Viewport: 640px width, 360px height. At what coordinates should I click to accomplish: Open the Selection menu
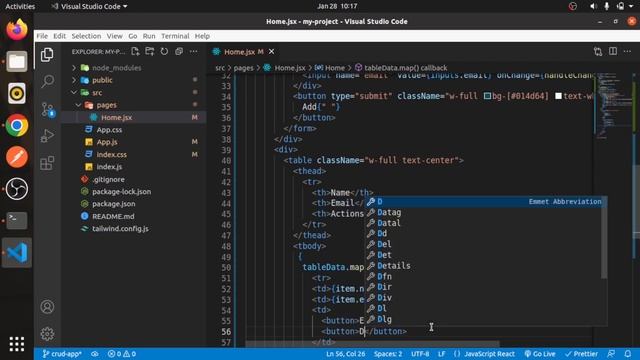point(86,36)
